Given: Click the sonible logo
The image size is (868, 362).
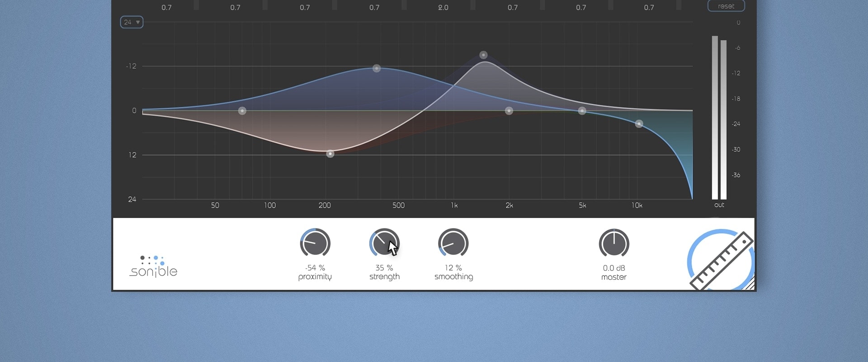Looking at the screenshot, I should point(153,267).
